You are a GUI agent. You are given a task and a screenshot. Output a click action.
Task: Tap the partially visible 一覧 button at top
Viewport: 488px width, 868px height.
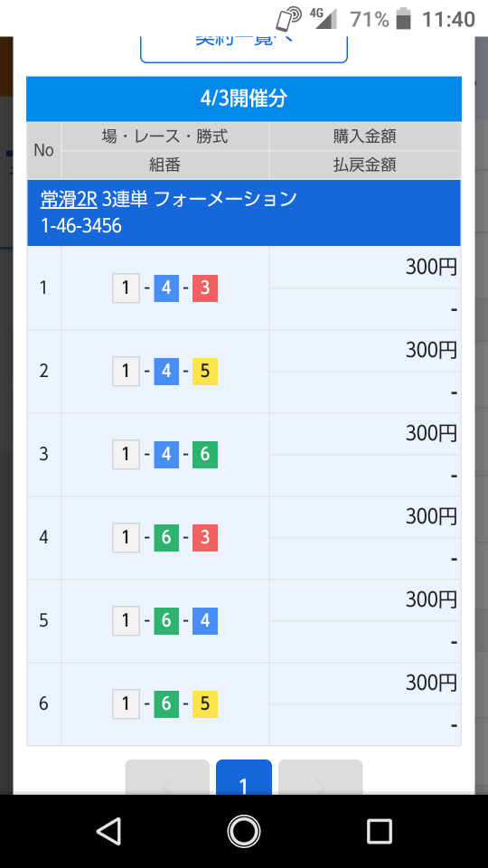(243, 50)
